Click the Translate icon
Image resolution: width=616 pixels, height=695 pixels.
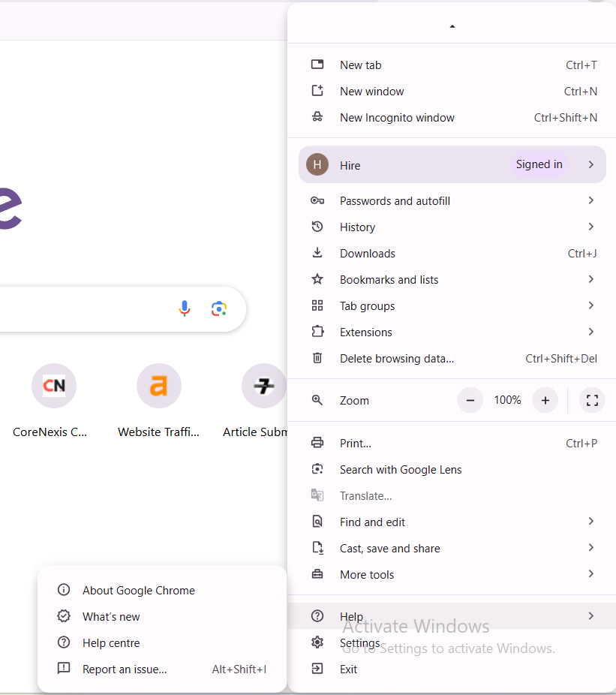tap(317, 495)
